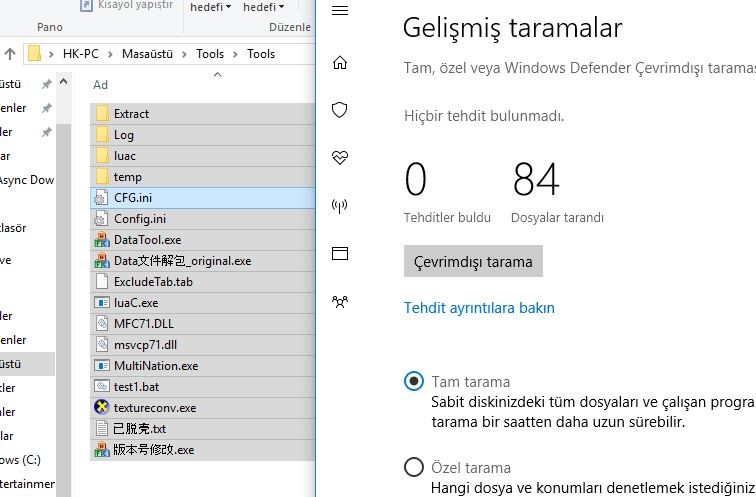756x497 pixels.
Task: Select the Tam tarama radio button
Action: (x=414, y=381)
